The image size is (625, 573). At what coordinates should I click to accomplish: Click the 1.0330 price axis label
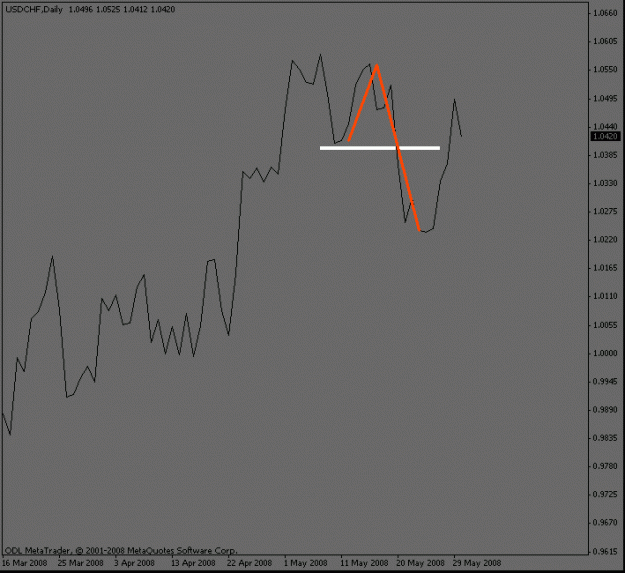(605, 183)
